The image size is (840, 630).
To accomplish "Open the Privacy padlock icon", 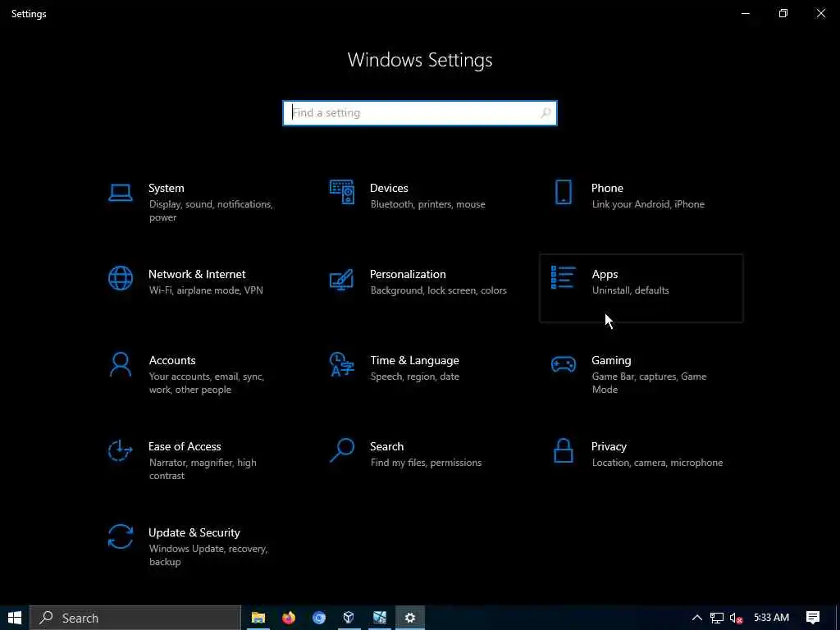I will 563,450.
